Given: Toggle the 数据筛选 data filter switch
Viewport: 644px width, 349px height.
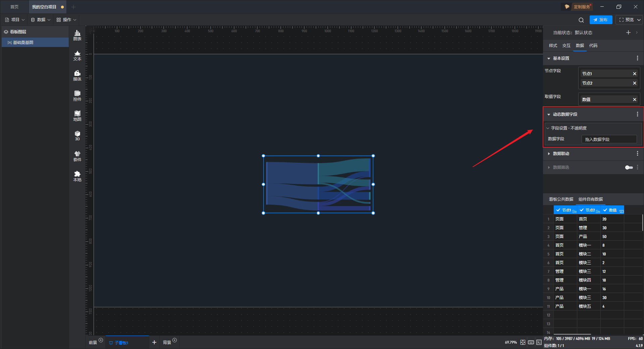Looking at the screenshot, I should point(629,167).
